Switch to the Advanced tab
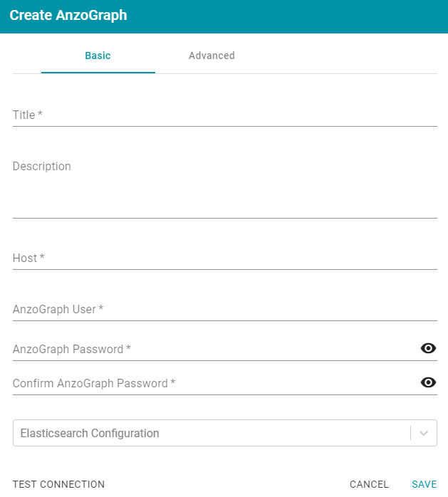This screenshot has height=497, width=448. click(212, 56)
